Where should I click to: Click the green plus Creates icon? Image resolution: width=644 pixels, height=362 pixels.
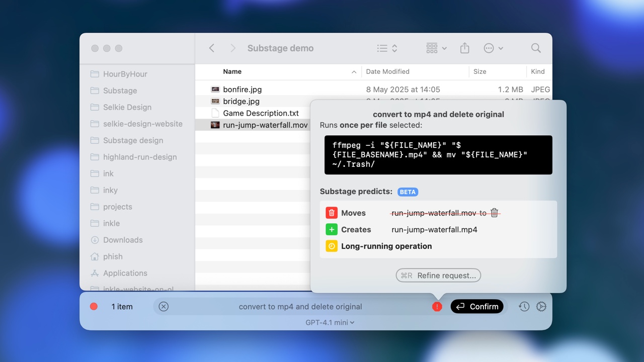click(332, 230)
